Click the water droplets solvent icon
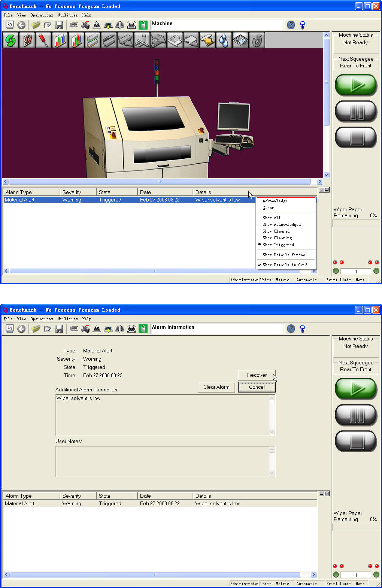Screen dimensions: 382x588 pyautogui.click(x=224, y=40)
